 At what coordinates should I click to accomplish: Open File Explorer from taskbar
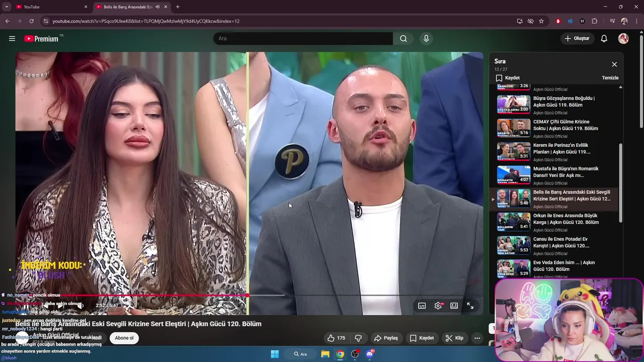click(x=326, y=354)
